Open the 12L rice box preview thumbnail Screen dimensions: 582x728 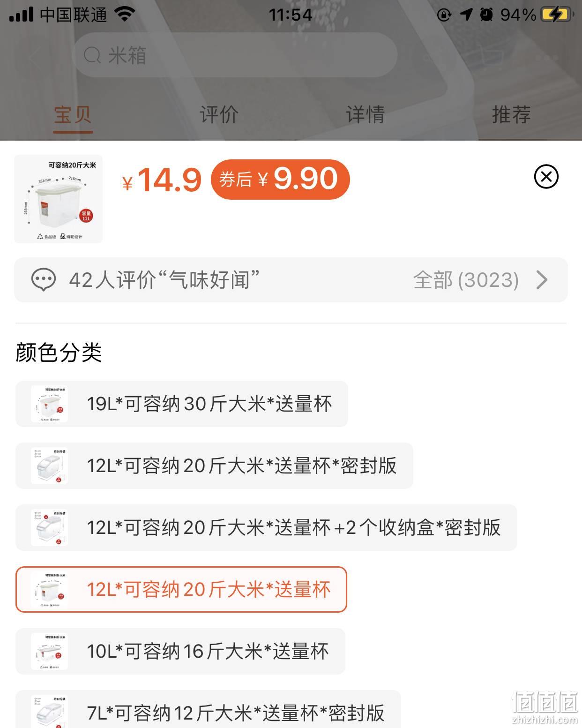59,199
